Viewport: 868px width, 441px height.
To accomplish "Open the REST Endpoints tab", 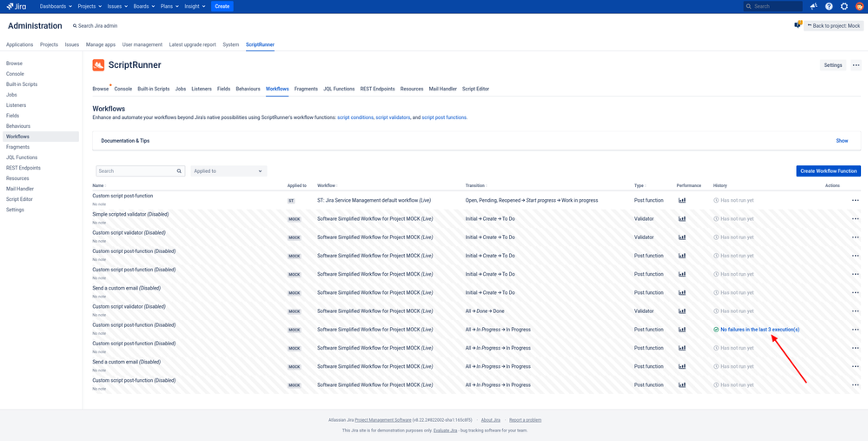I will 378,89.
